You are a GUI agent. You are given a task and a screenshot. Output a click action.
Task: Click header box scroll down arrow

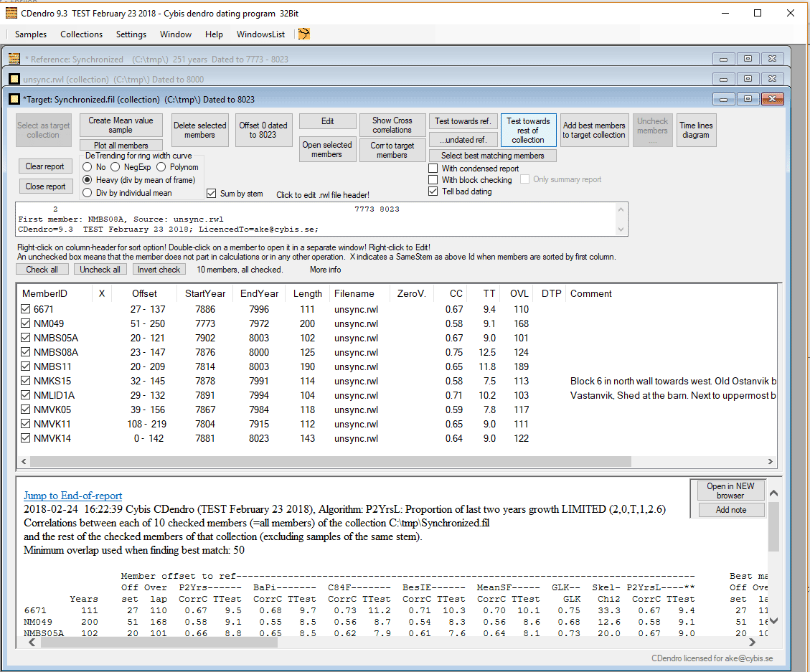click(x=621, y=229)
